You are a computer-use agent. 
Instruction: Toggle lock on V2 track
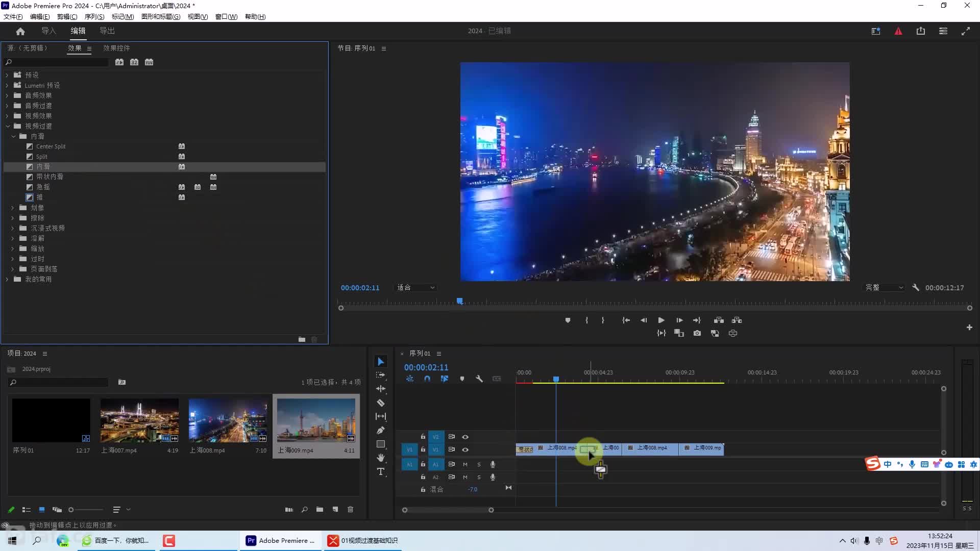(x=423, y=437)
